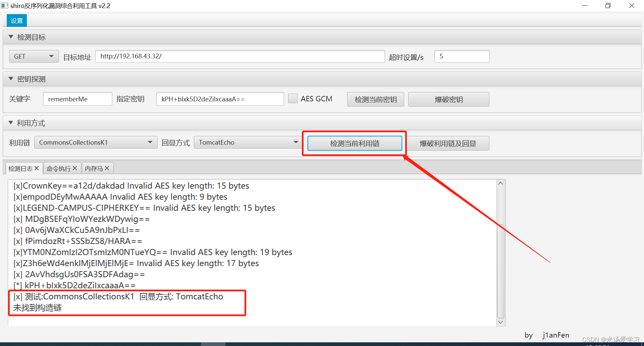Screen dimensions: 644x346
Task: Click the 爆破利用链及回显 button
Action: pos(448,143)
